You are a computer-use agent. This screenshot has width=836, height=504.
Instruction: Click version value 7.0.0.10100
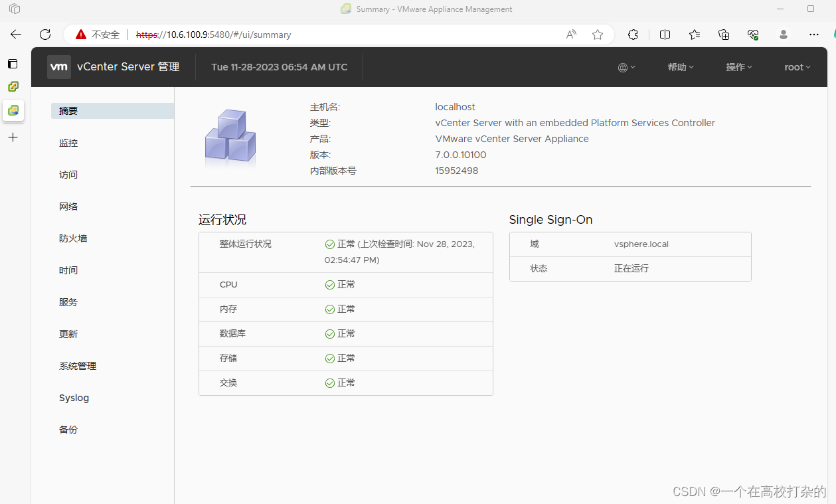click(461, 155)
